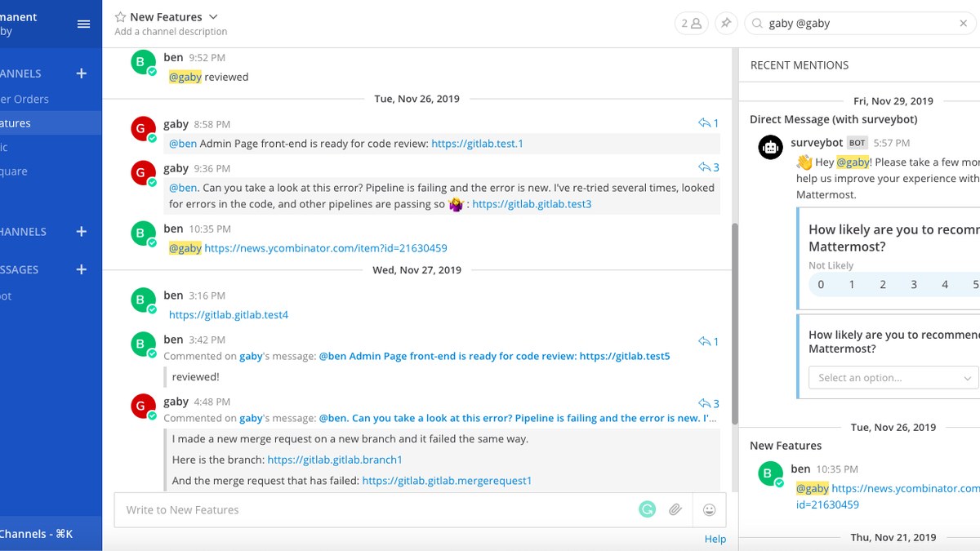Open pinned posts via pin icon
The height and width of the screenshot is (551, 980).
click(x=725, y=24)
